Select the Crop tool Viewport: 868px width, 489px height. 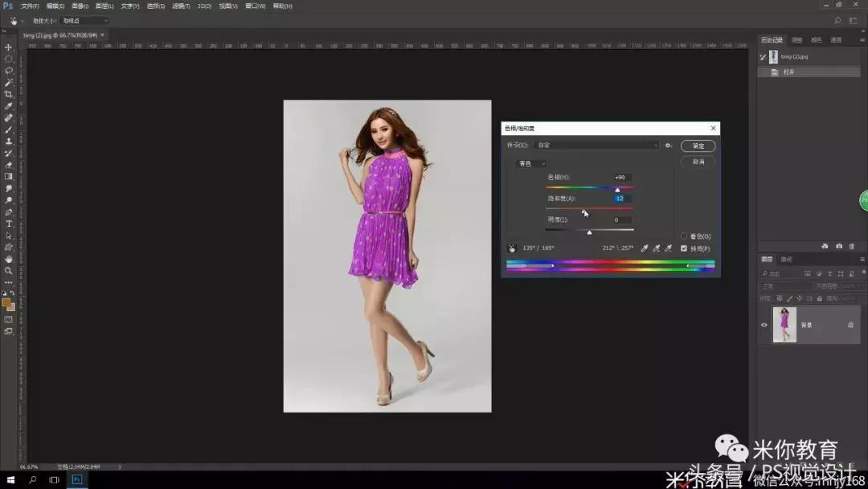pos(9,94)
